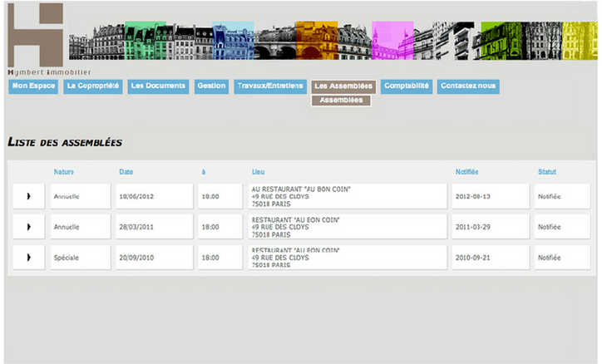This screenshot has height=364, width=602.
Task: Click the Les Assemblées menu button
Action: tap(343, 86)
